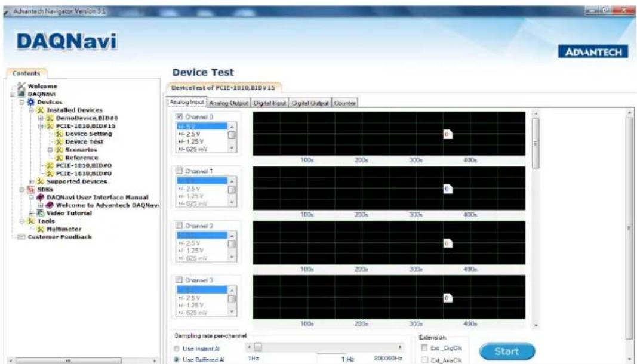Screen dimensions: 637x364
Task: Click the Start button
Action: (x=507, y=351)
